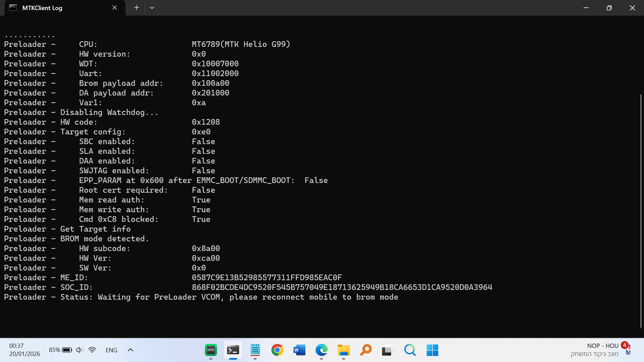
Task: Click the Windows Terminal taskbar icon
Action: point(233,350)
